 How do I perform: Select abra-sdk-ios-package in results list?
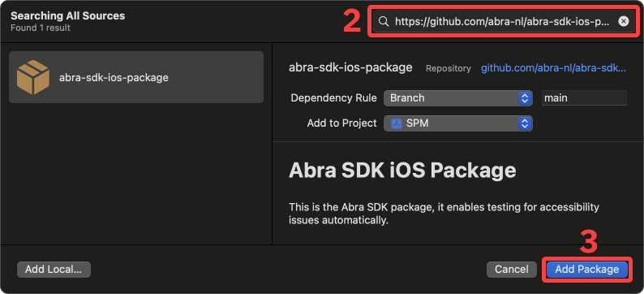[x=136, y=77]
